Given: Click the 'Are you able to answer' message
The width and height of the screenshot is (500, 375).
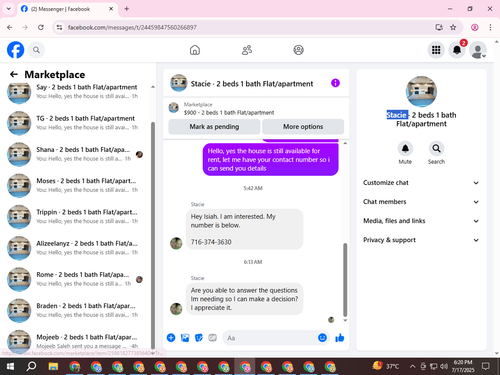Looking at the screenshot, I should click(244, 299).
